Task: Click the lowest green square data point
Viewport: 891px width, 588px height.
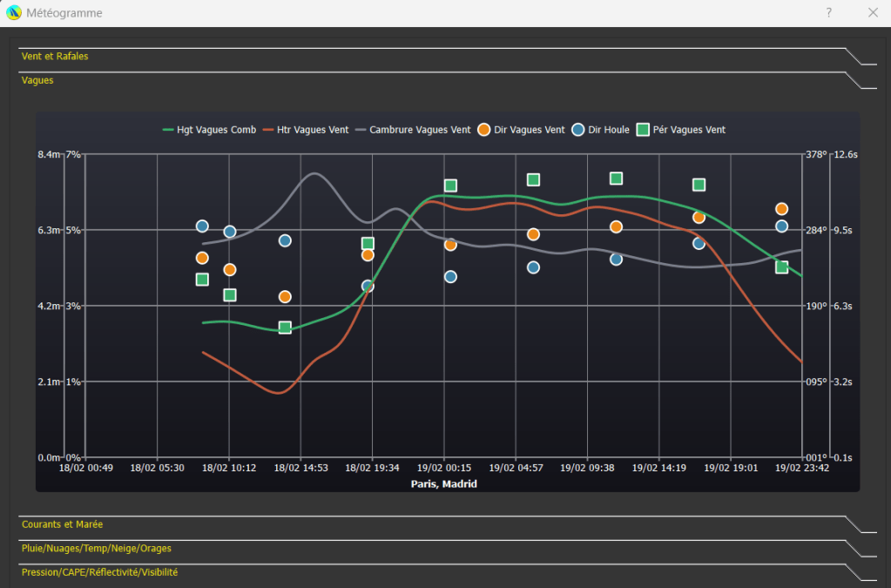Action: [285, 328]
